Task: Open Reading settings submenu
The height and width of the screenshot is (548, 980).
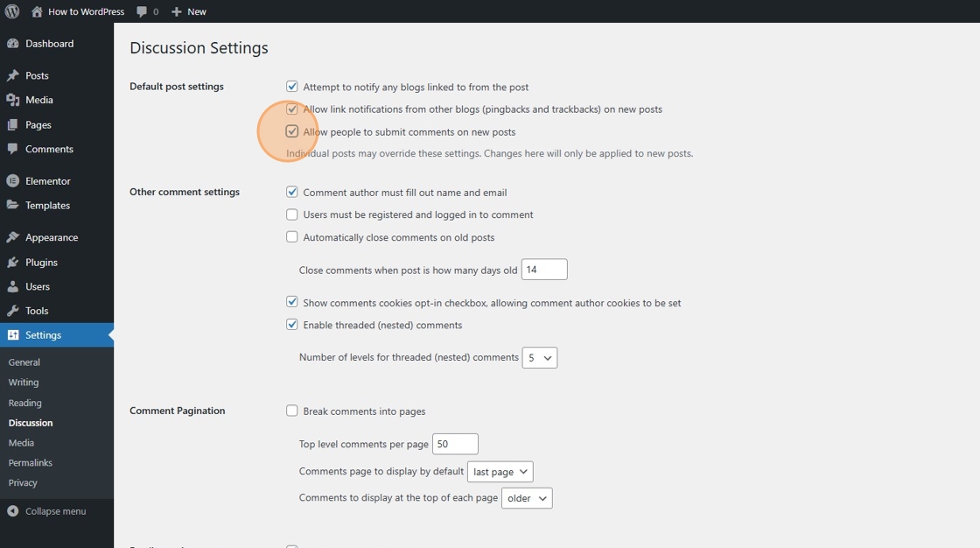Action: (25, 403)
